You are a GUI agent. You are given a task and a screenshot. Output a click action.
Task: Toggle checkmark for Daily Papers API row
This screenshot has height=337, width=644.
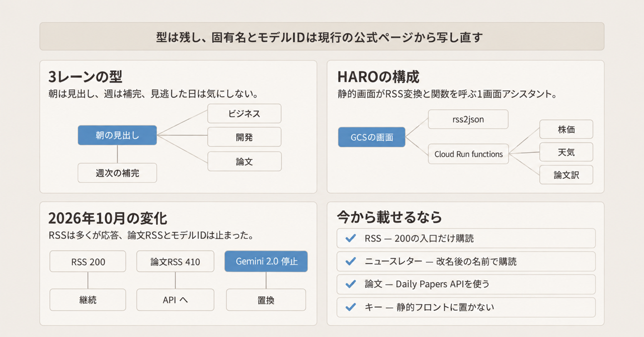point(351,284)
